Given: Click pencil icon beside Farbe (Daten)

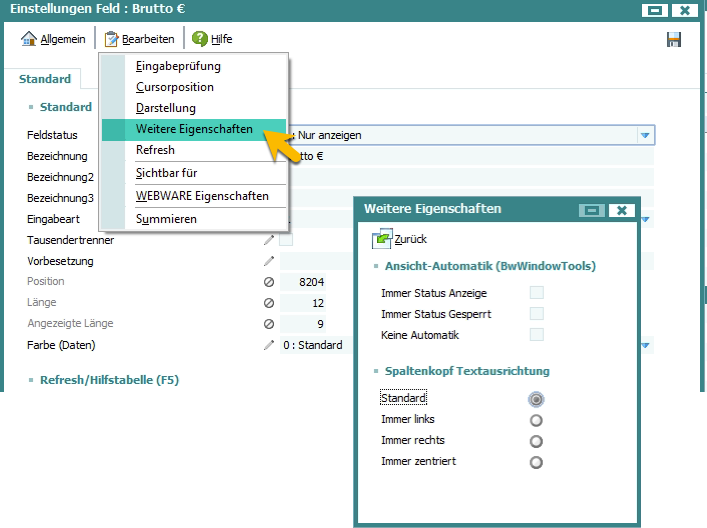Looking at the screenshot, I should pyautogui.click(x=268, y=345).
